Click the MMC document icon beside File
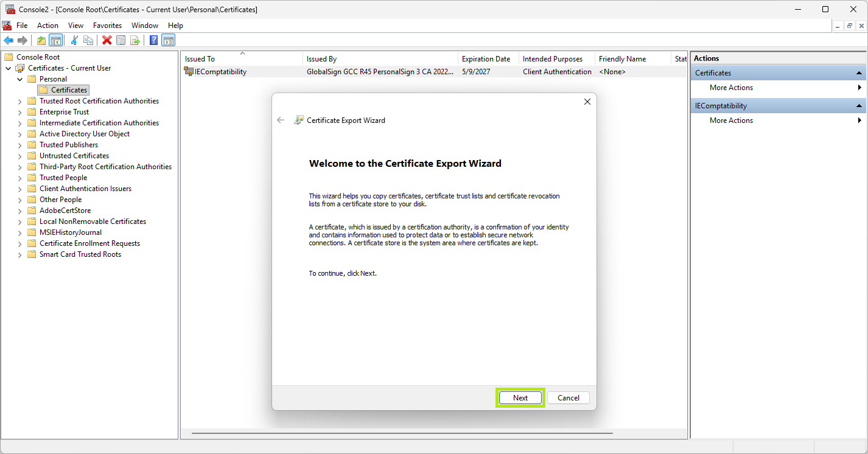Viewport: 868px width, 454px height. click(x=7, y=26)
